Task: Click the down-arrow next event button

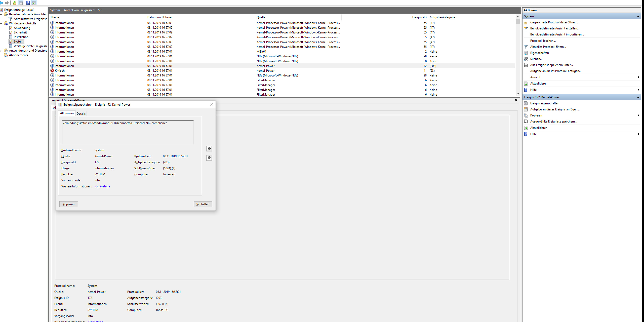Action: coord(209,158)
